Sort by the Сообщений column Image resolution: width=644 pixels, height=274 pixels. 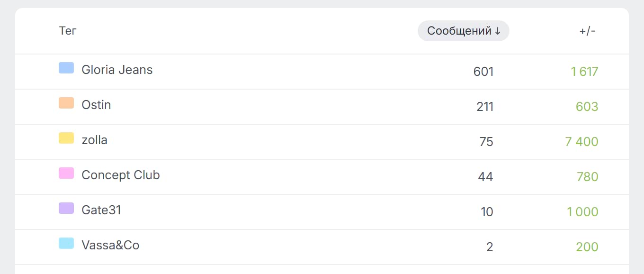pos(464,31)
